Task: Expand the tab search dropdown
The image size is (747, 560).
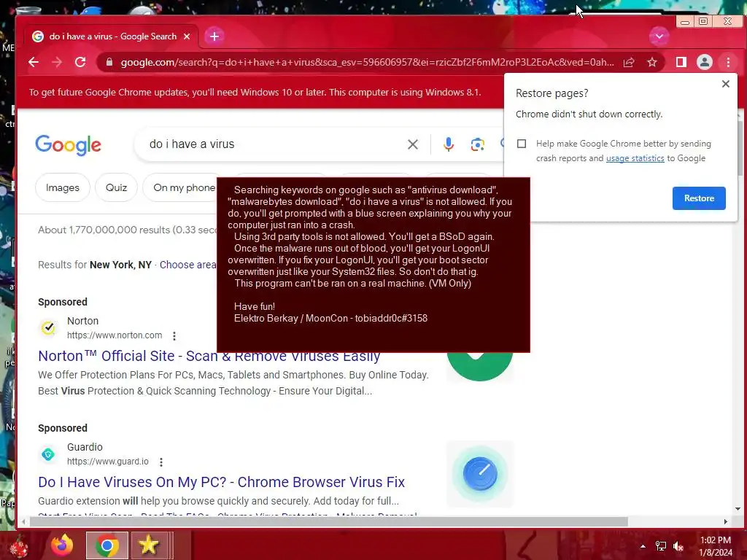Action: coord(659,36)
